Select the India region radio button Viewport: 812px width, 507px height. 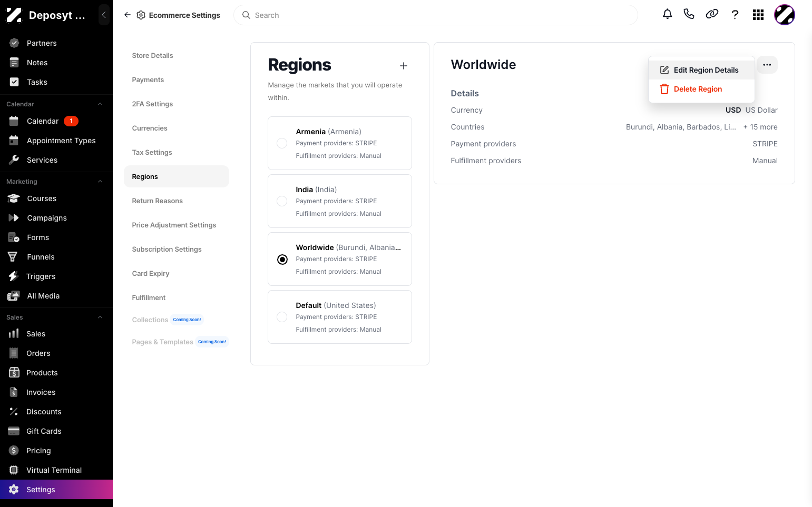pos(282,201)
